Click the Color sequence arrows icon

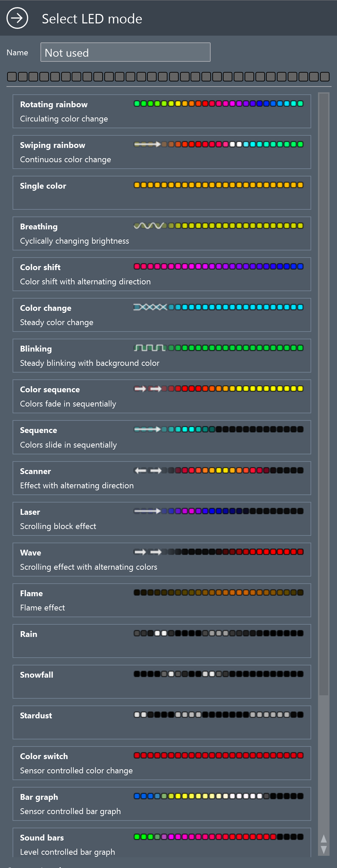click(x=148, y=389)
